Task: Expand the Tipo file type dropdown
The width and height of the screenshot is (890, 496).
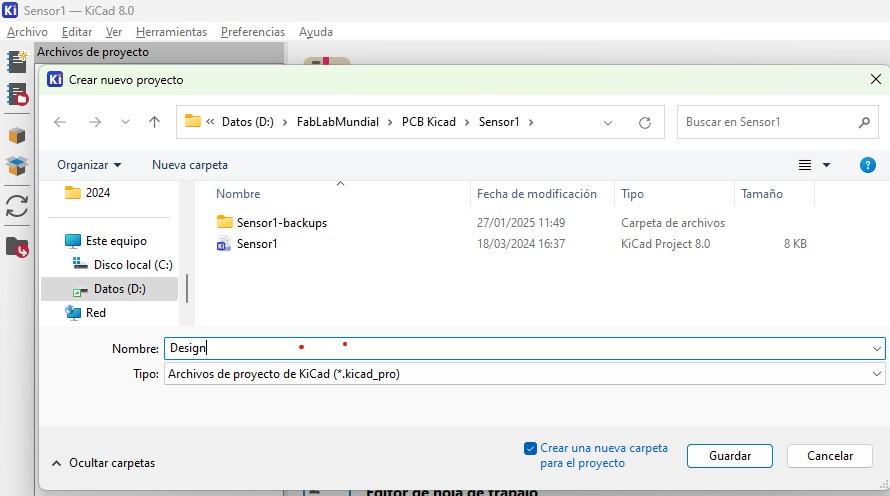Action: (x=876, y=374)
